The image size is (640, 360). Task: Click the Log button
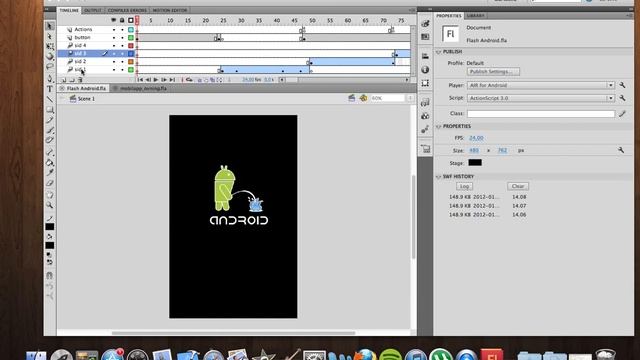[x=464, y=186]
